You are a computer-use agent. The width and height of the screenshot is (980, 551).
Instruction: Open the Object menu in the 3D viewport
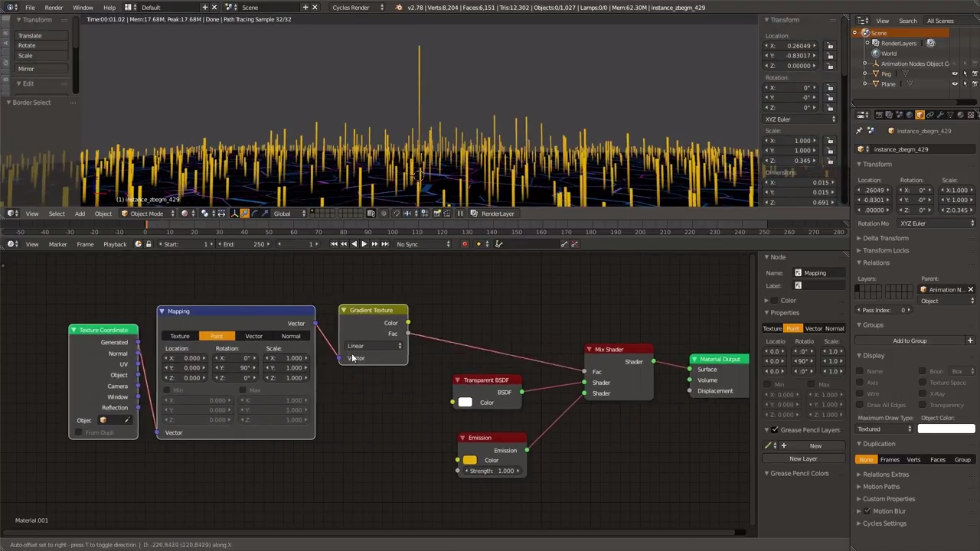[x=103, y=213]
